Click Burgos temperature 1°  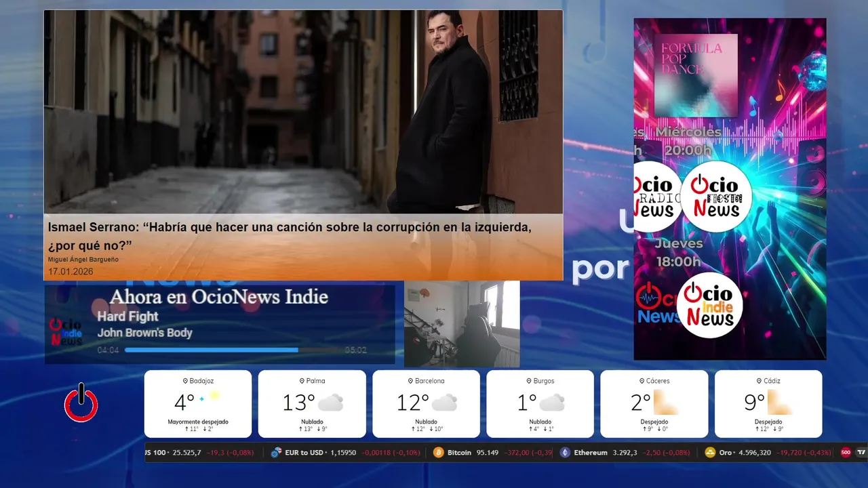(x=528, y=403)
